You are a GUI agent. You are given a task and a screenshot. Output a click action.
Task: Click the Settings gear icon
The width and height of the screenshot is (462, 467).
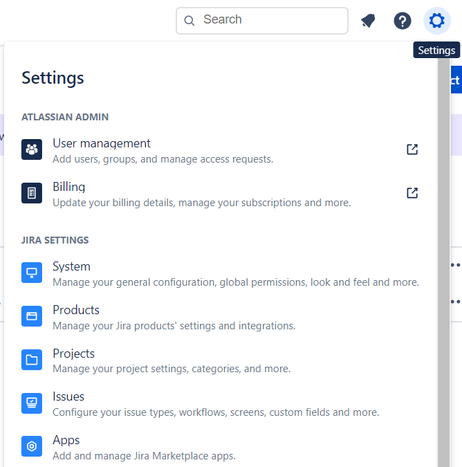pos(437,21)
